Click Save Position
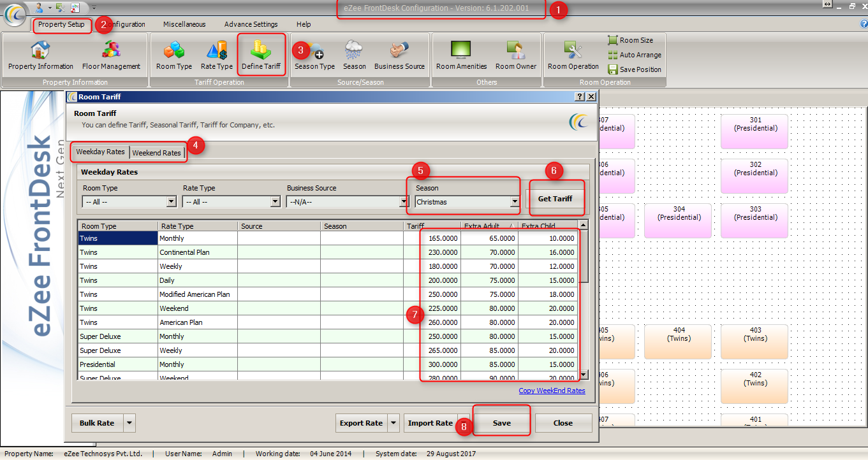This screenshot has height=460, width=868. click(x=635, y=69)
